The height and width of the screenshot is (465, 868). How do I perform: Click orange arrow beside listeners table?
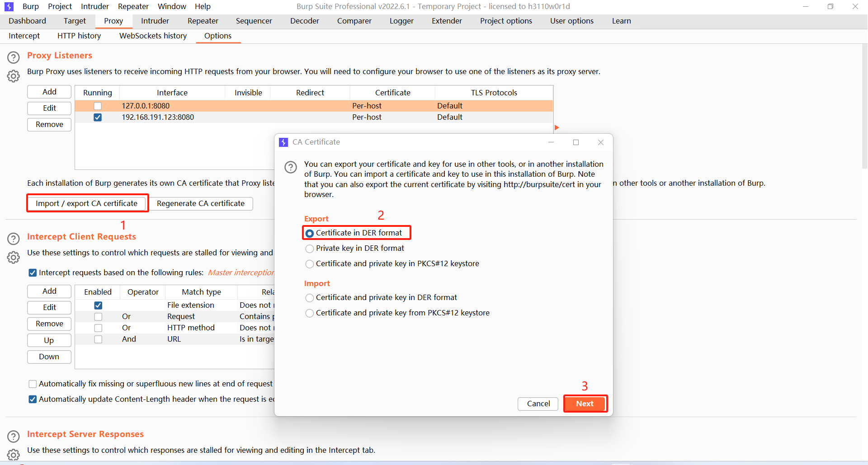click(x=557, y=128)
